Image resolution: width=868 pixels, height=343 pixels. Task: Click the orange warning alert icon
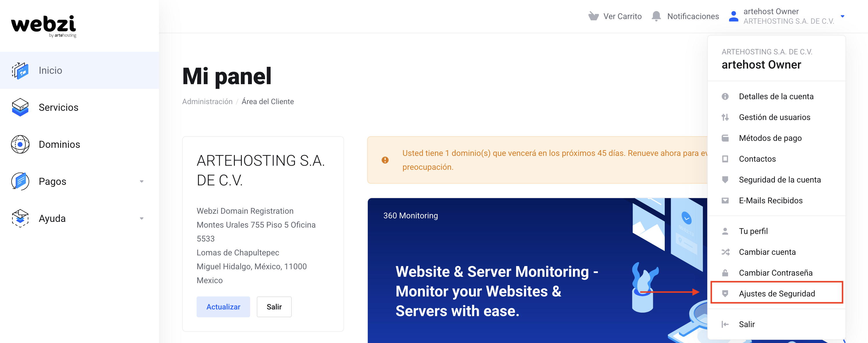[385, 160]
